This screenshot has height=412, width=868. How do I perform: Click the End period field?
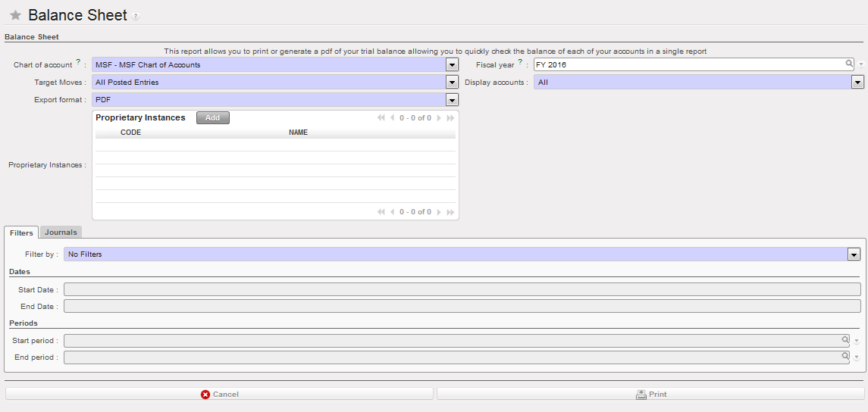(457, 357)
